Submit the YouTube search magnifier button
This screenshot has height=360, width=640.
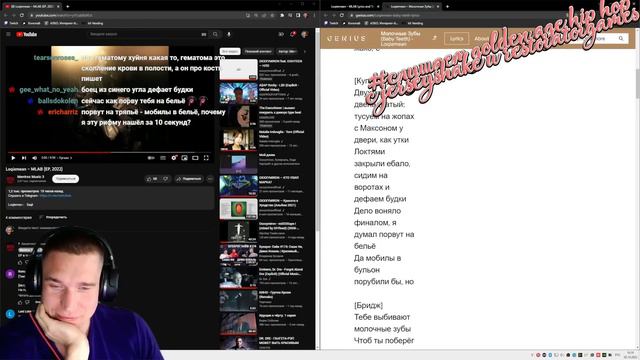pyautogui.click(x=215, y=34)
